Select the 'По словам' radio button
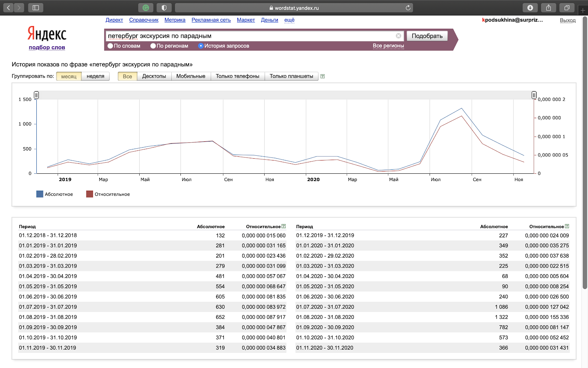This screenshot has height=368, width=588. tap(110, 46)
